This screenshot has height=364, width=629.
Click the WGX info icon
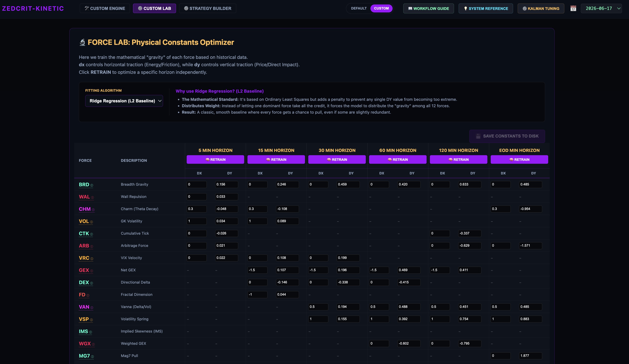coord(93,344)
